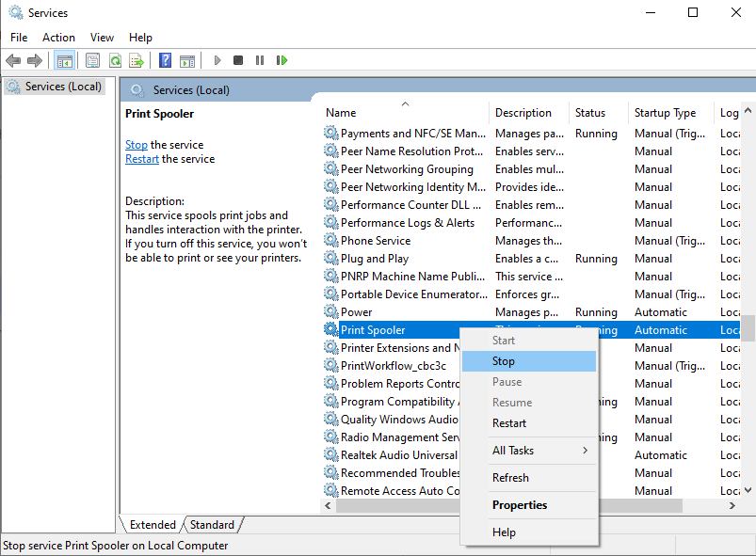
Task: Open the Action menu
Action: [x=58, y=38]
